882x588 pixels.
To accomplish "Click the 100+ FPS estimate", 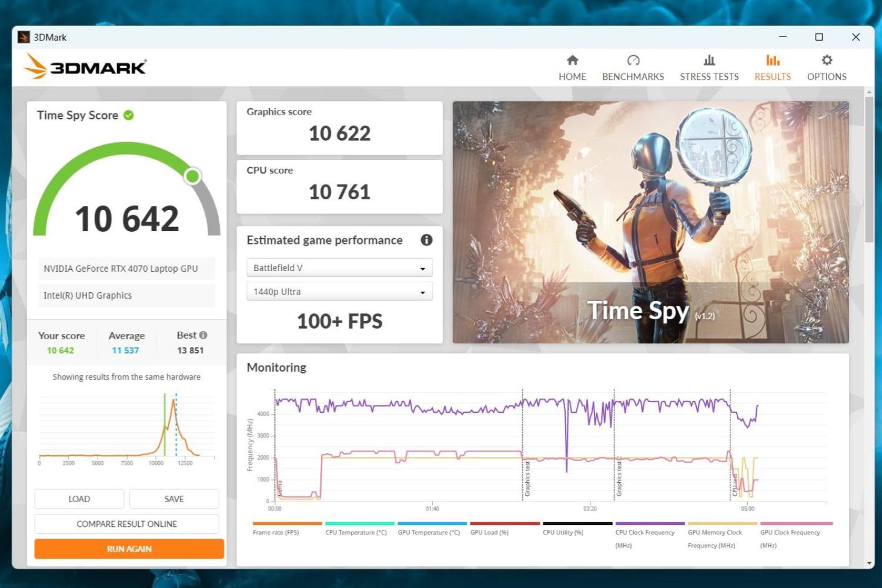I will pyautogui.click(x=339, y=321).
